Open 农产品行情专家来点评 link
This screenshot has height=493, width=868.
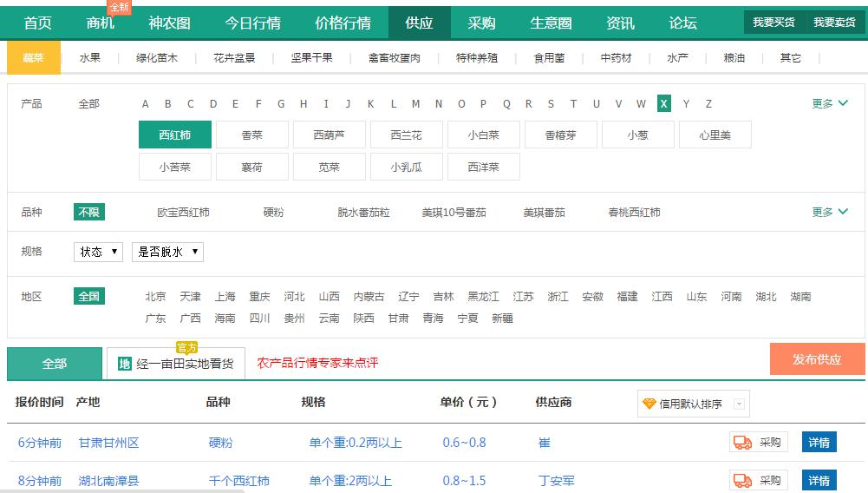(317, 363)
